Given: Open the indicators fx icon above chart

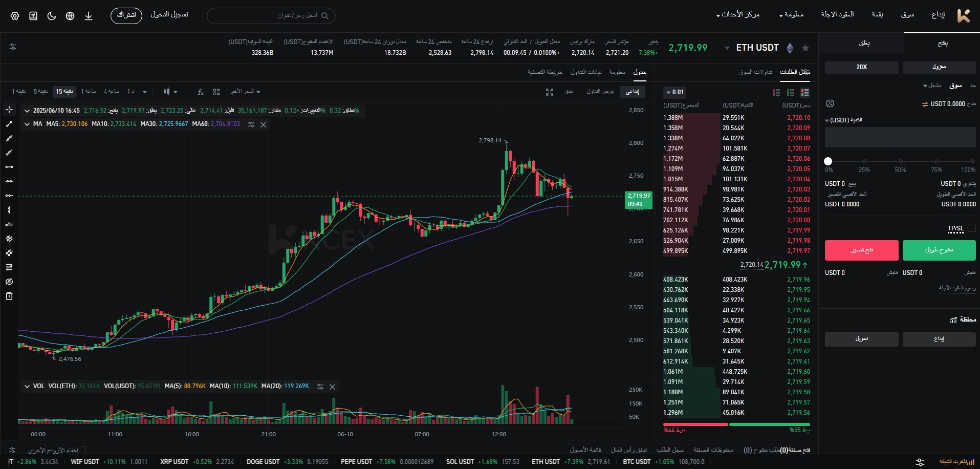Looking at the screenshot, I should (200, 92).
